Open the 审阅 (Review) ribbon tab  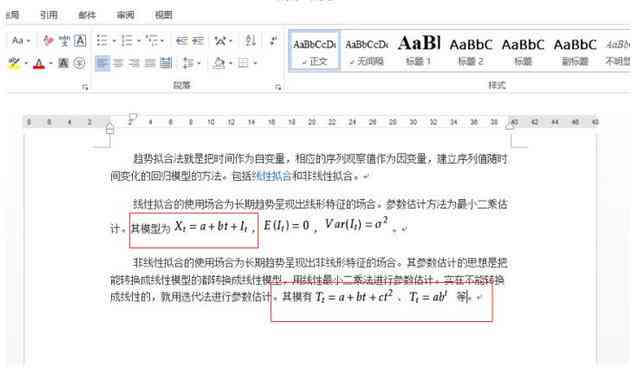(x=125, y=15)
